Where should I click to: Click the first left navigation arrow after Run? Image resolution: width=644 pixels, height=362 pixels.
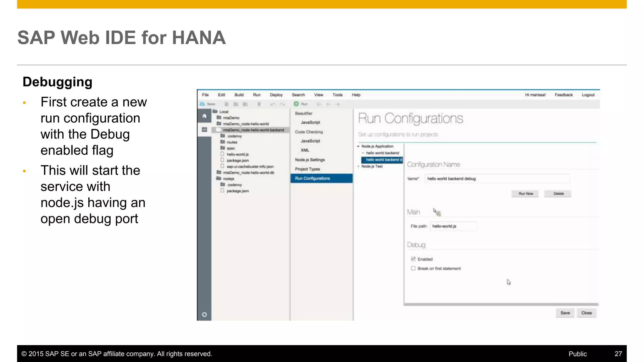(x=319, y=104)
